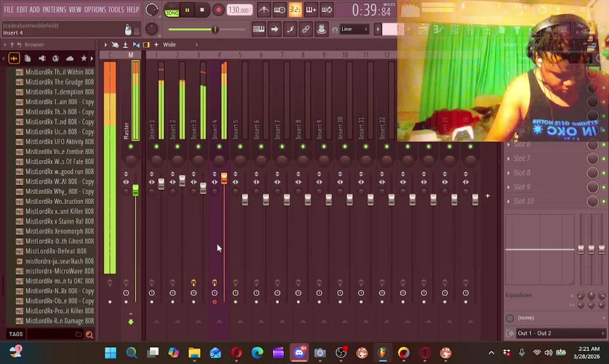
Task: Select MistLordRx UFO Aktivity 808 sample
Action: [55, 142]
